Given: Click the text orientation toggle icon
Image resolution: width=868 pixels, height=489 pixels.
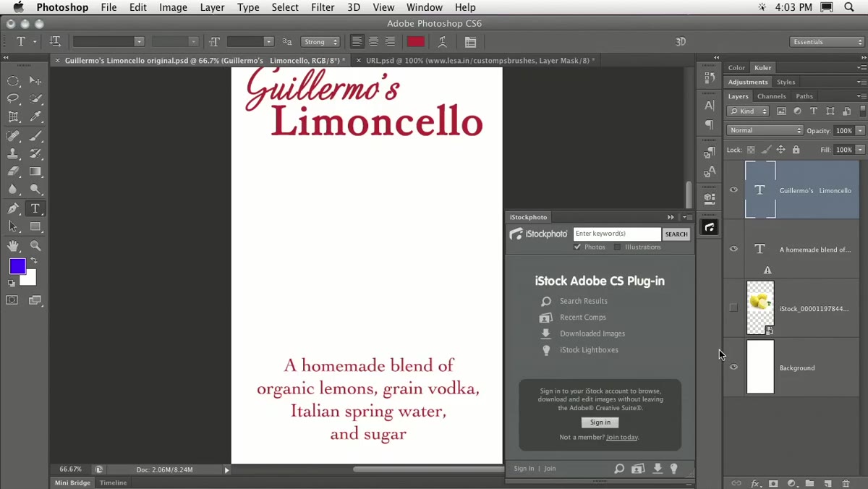Looking at the screenshot, I should pos(55,42).
